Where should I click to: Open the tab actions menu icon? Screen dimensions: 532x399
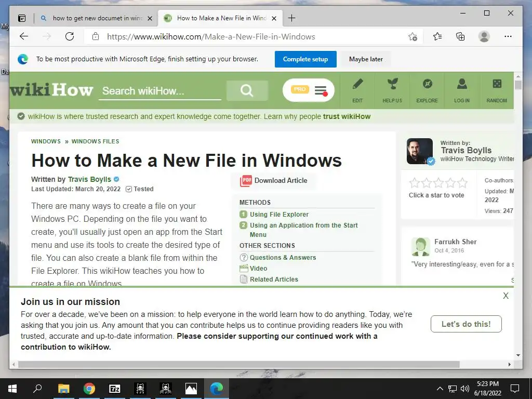(22, 18)
